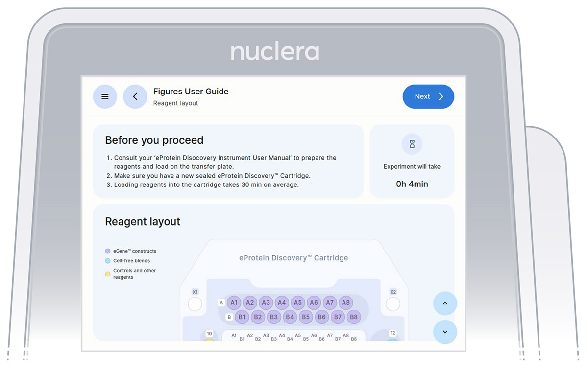
Task: Select the purple B5 well circle
Action: pyautogui.click(x=306, y=317)
